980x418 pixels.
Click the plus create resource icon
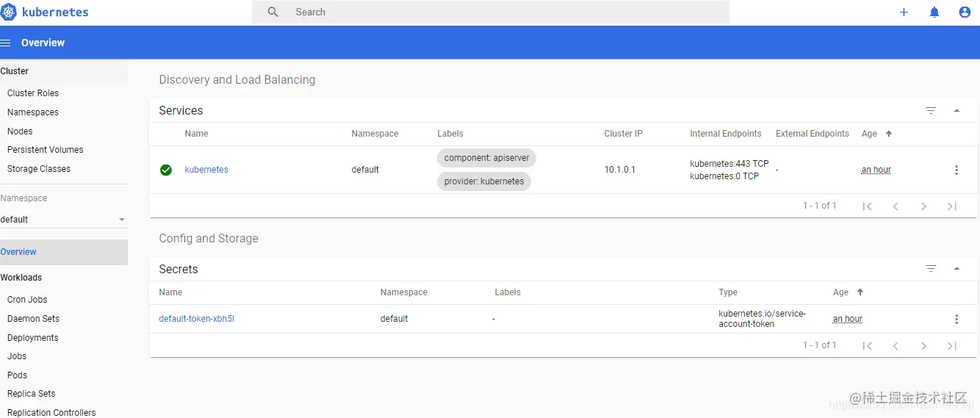point(904,12)
